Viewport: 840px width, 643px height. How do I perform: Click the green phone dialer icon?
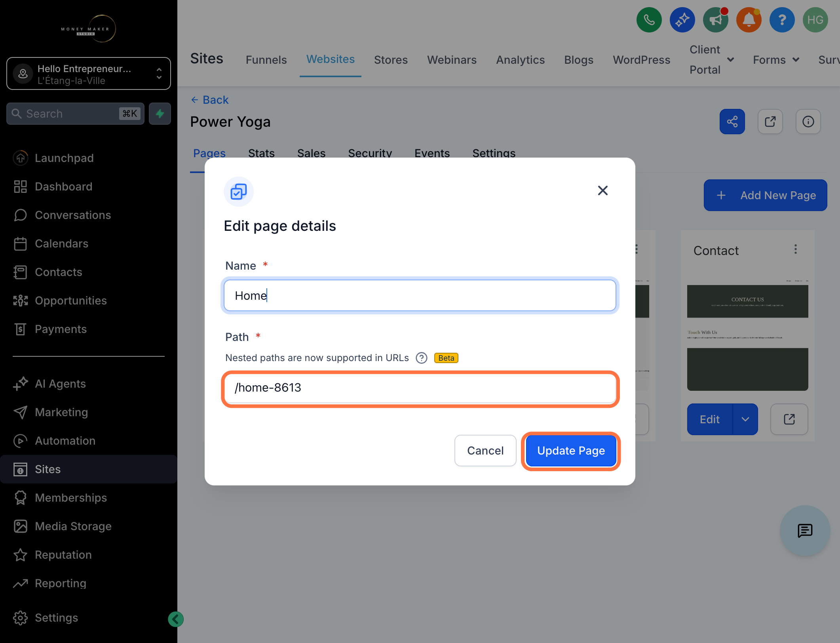coord(649,20)
